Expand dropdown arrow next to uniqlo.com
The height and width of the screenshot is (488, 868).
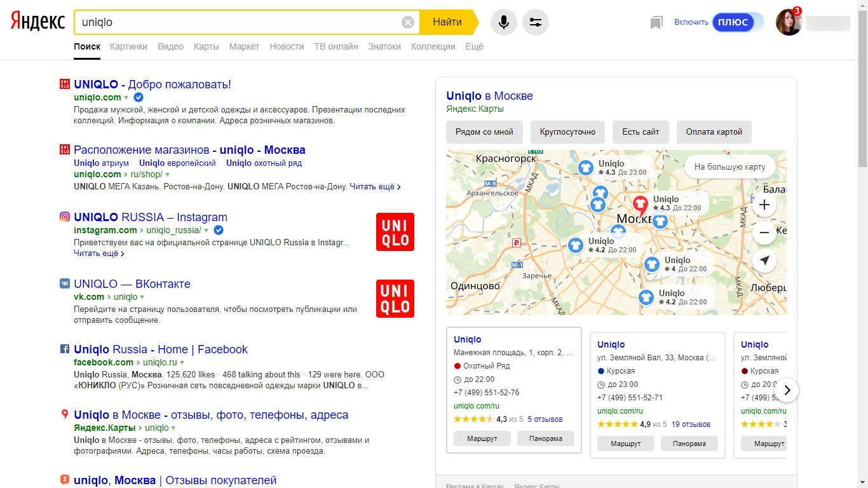pos(126,98)
